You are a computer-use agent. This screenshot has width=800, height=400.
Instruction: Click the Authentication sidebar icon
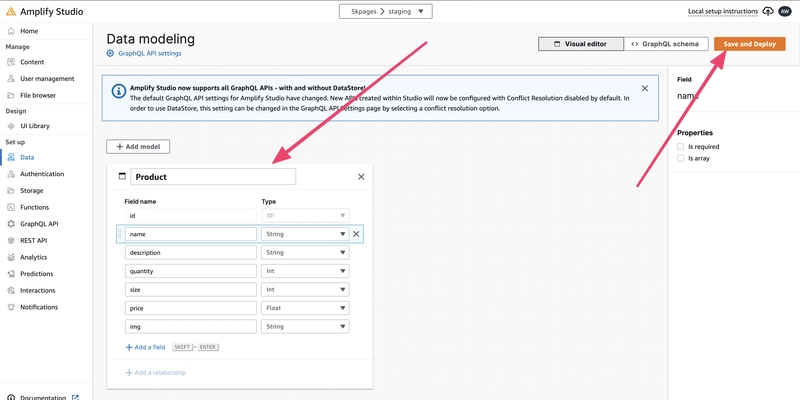(11, 174)
